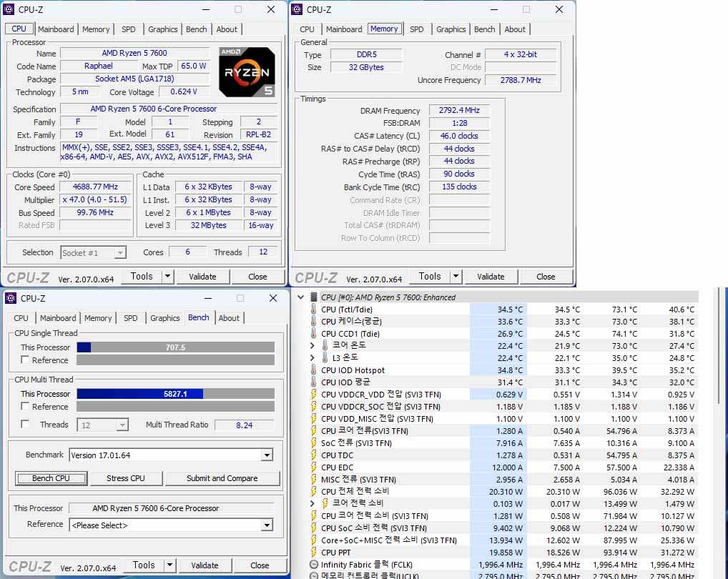
Task: Open Tools dropdown arrow in CPU tab window
Action: tap(167, 277)
